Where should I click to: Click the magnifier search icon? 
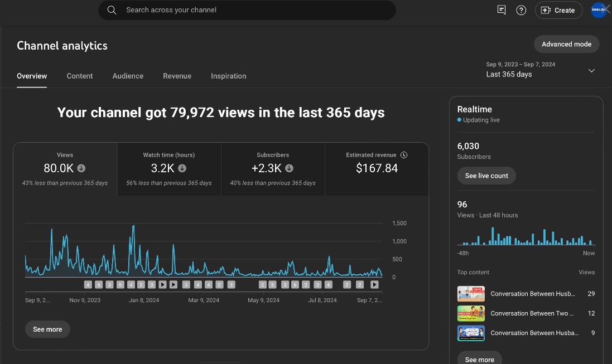(x=112, y=10)
